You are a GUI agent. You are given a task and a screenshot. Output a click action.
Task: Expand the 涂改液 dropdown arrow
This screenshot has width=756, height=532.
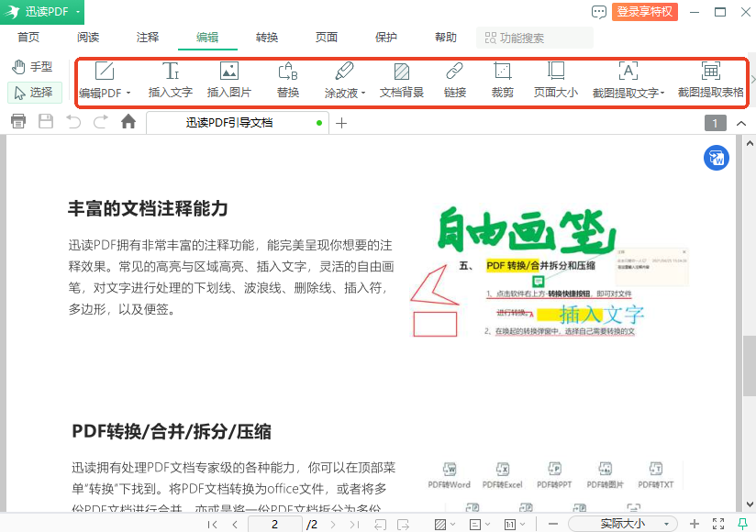pos(363,93)
